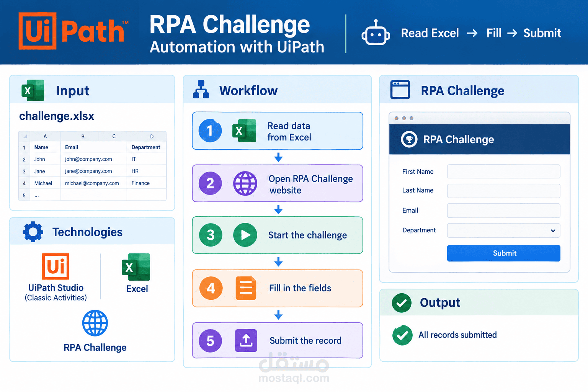Click the "Name" header cell in the spreadsheet
This screenshot has height=392, width=588.
[45, 147]
